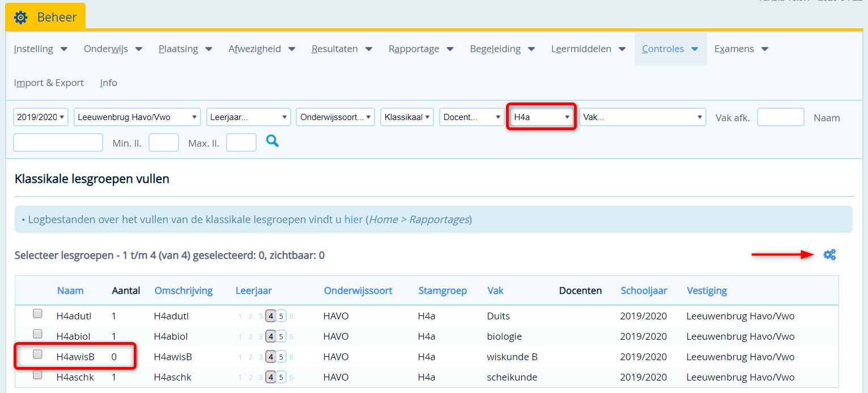
Task: Sort the table by Vak column
Action: (495, 291)
